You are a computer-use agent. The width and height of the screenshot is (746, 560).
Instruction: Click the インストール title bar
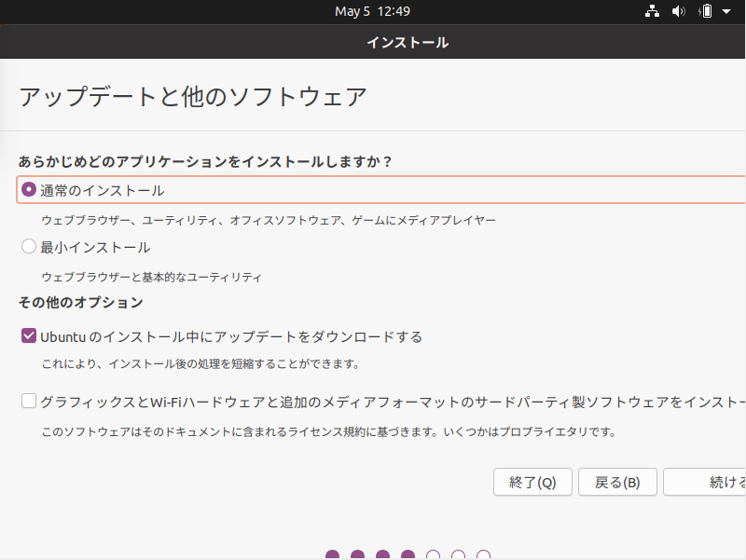point(373,42)
